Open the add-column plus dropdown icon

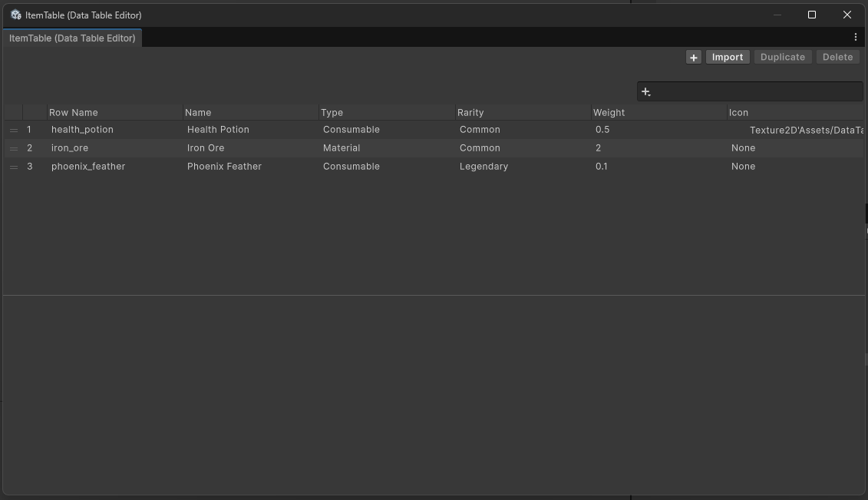pos(646,92)
